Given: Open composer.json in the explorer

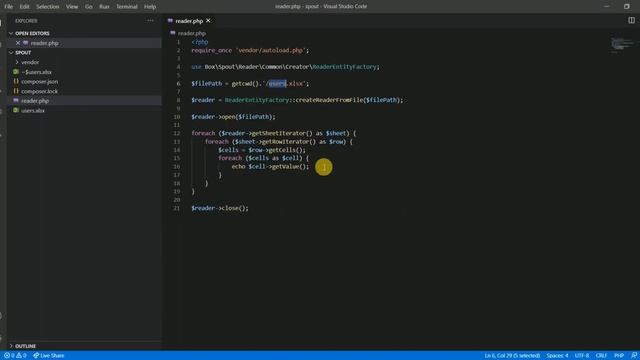Looking at the screenshot, I should [39, 82].
